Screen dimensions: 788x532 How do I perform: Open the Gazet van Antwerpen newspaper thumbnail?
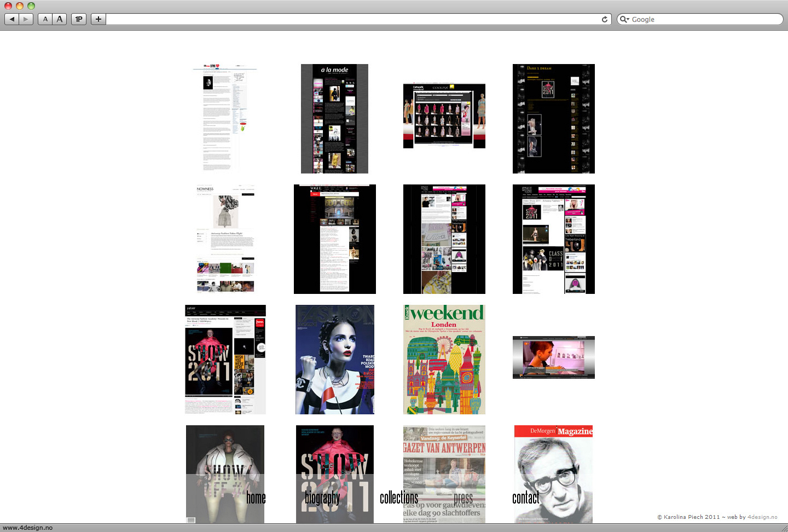click(444, 474)
